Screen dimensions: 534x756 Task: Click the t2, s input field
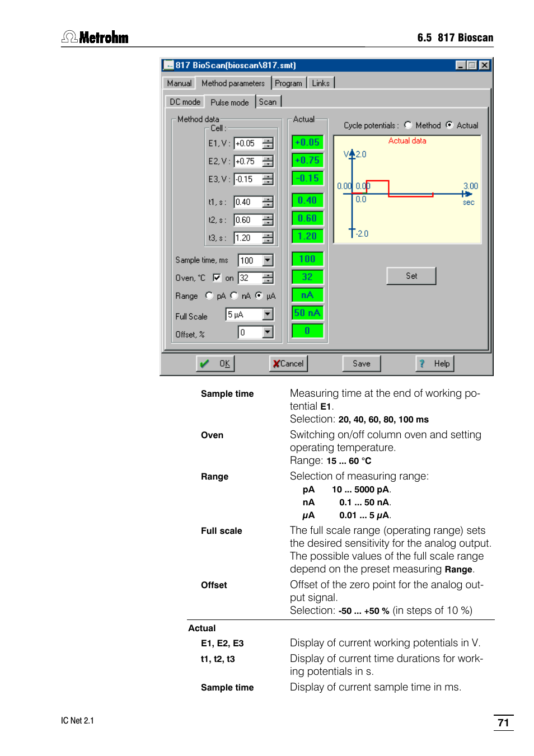point(249,220)
